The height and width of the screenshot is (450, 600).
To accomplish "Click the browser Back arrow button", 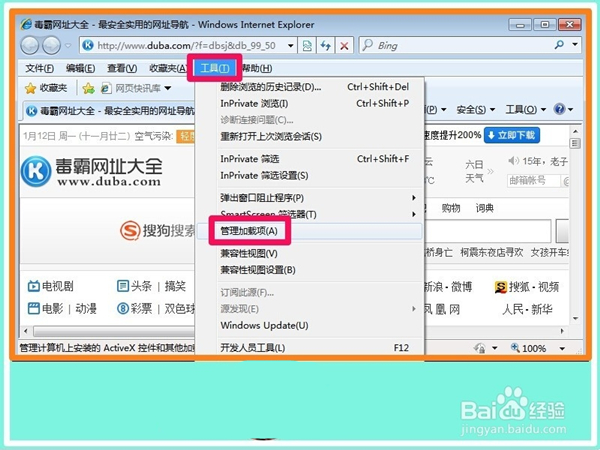I will pos(29,46).
